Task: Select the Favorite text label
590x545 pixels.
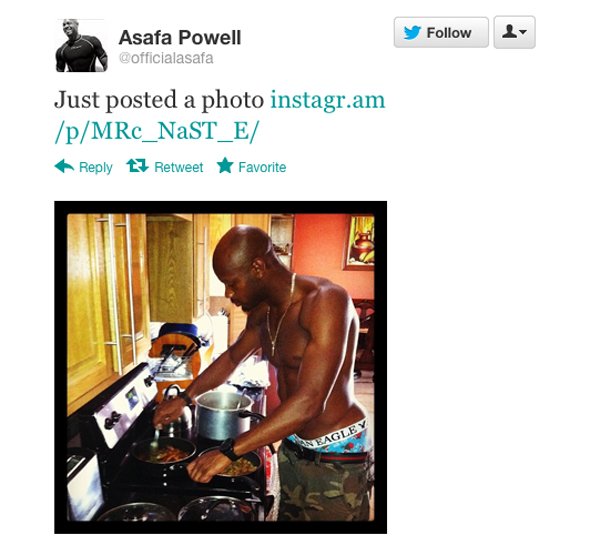Action: 262,167
